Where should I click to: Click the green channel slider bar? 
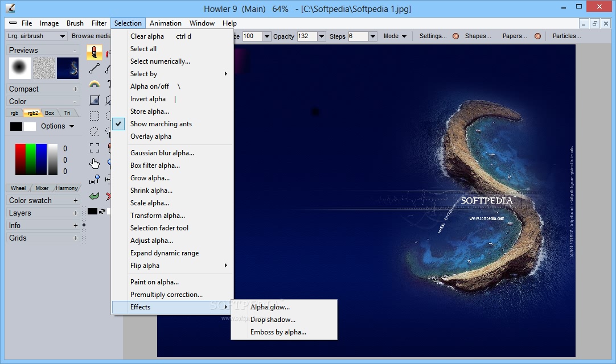(31, 159)
